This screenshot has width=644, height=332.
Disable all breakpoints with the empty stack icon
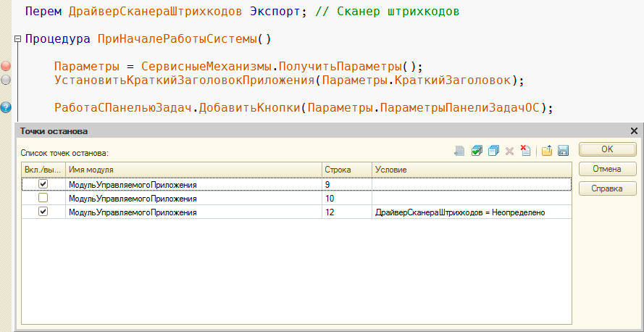pyautogui.click(x=493, y=152)
